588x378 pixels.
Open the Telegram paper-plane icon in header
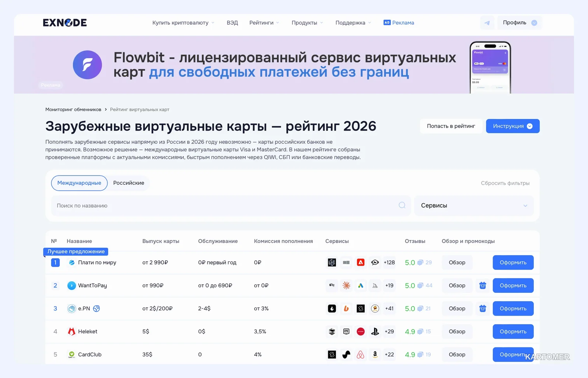[487, 23]
